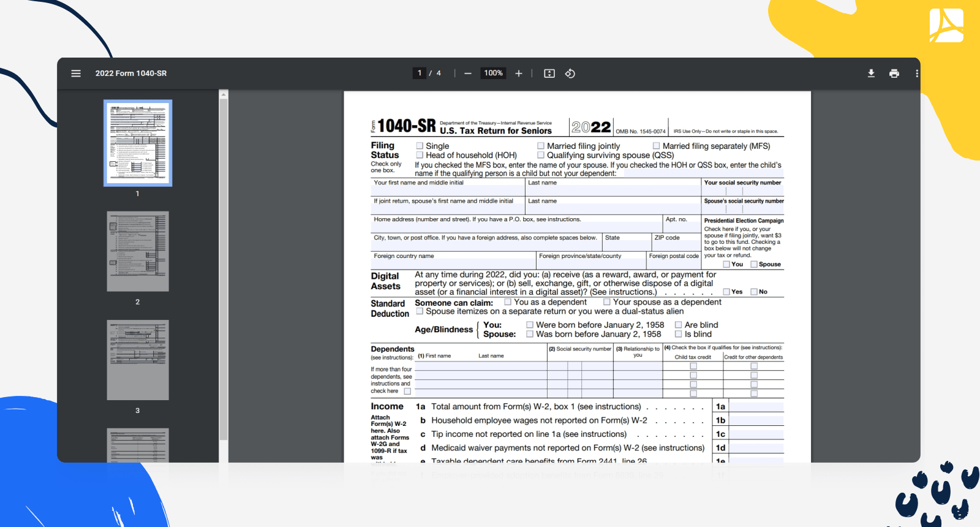Click the thumbnail panel scrollbar
The height and width of the screenshot is (527, 980).
pyautogui.click(x=224, y=270)
